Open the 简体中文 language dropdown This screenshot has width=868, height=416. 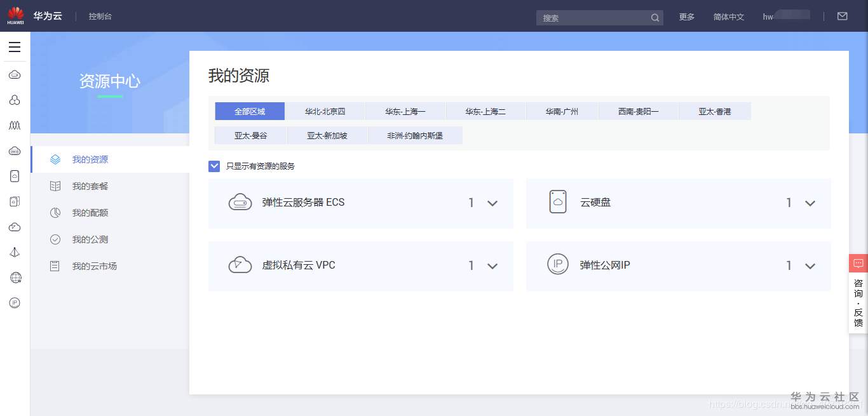click(729, 17)
